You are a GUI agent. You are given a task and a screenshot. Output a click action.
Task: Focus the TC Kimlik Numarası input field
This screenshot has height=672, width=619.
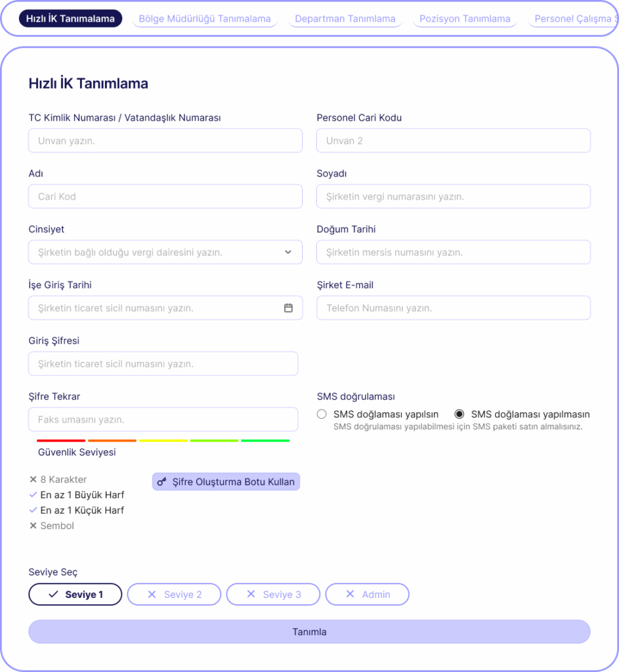tap(165, 140)
